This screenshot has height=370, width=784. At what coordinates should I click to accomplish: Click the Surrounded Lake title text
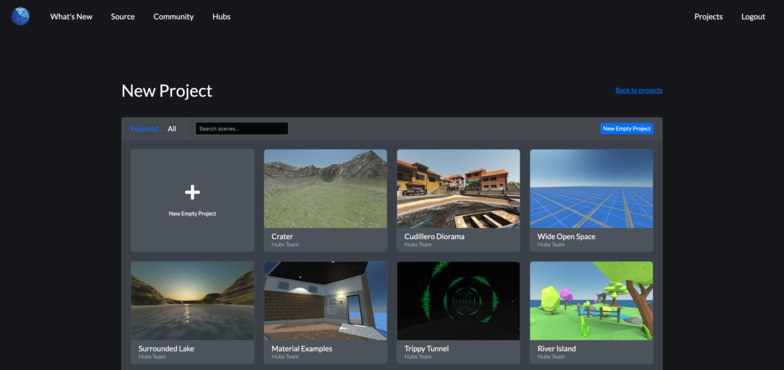pos(166,348)
